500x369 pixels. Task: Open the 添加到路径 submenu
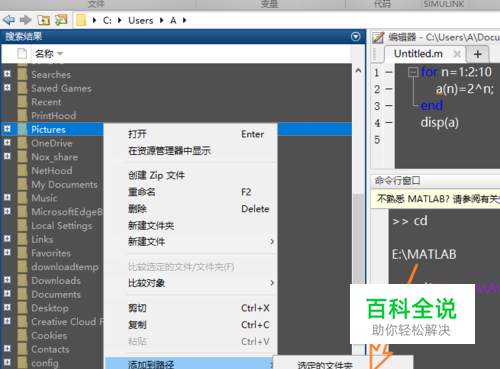tap(190, 364)
